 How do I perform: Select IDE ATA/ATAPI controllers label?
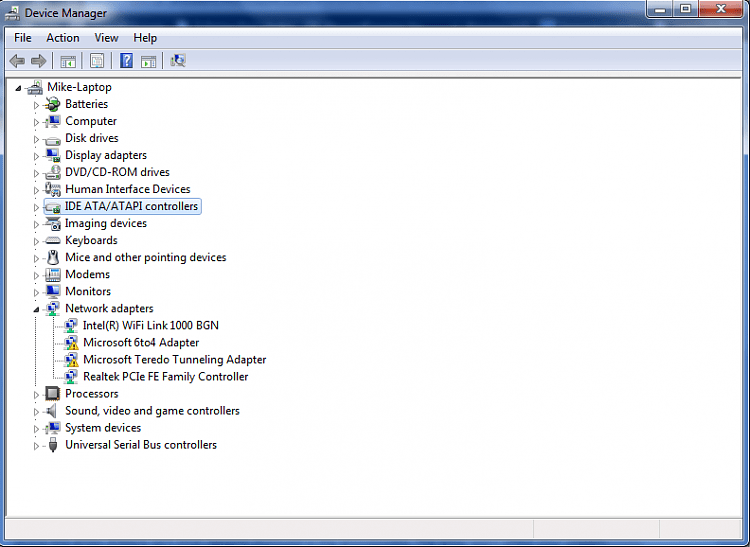(x=131, y=207)
